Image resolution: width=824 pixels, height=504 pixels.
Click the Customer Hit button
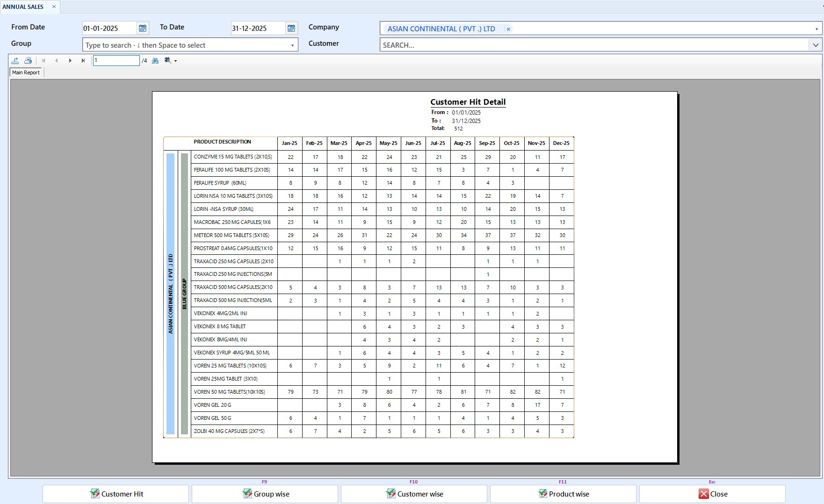[116, 494]
